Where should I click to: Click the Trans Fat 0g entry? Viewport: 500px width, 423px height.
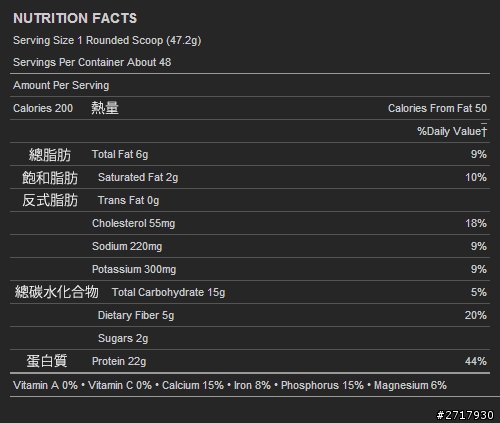point(128,200)
